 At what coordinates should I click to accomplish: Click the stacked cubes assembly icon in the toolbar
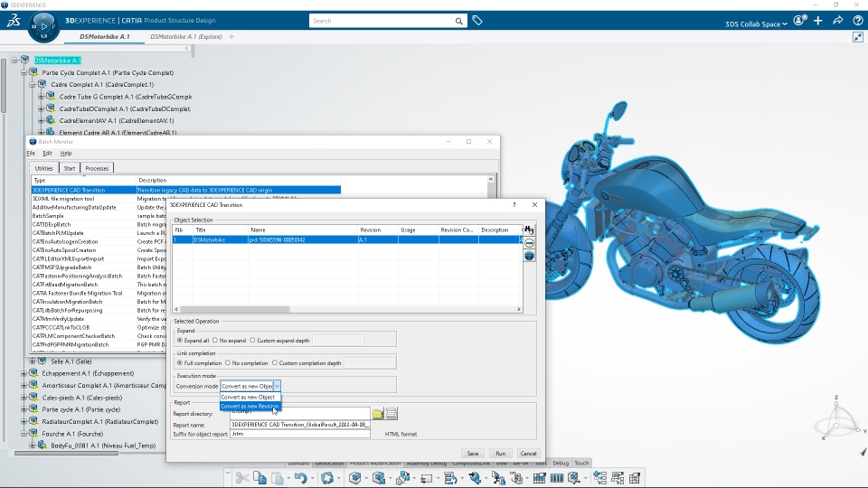point(379,477)
